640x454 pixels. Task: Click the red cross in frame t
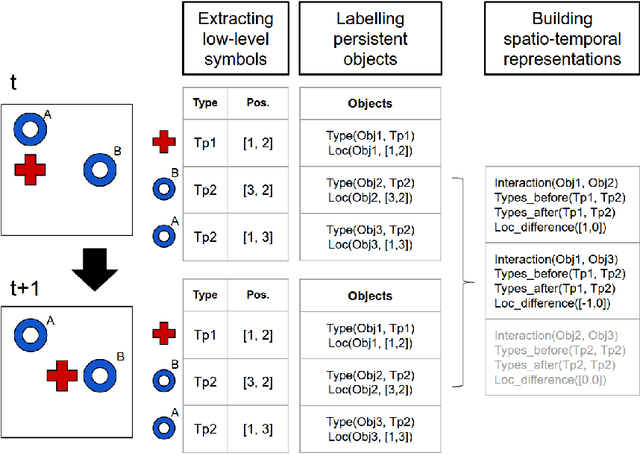[x=32, y=169]
